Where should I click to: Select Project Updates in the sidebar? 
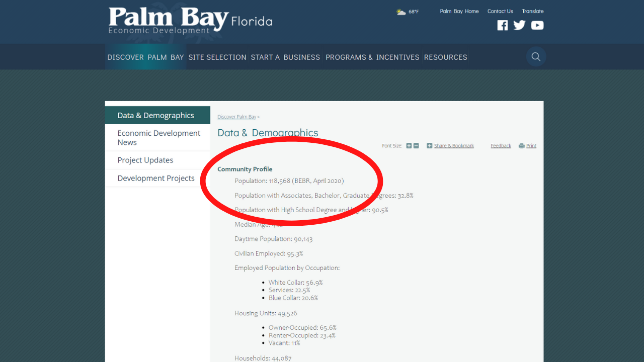145,160
